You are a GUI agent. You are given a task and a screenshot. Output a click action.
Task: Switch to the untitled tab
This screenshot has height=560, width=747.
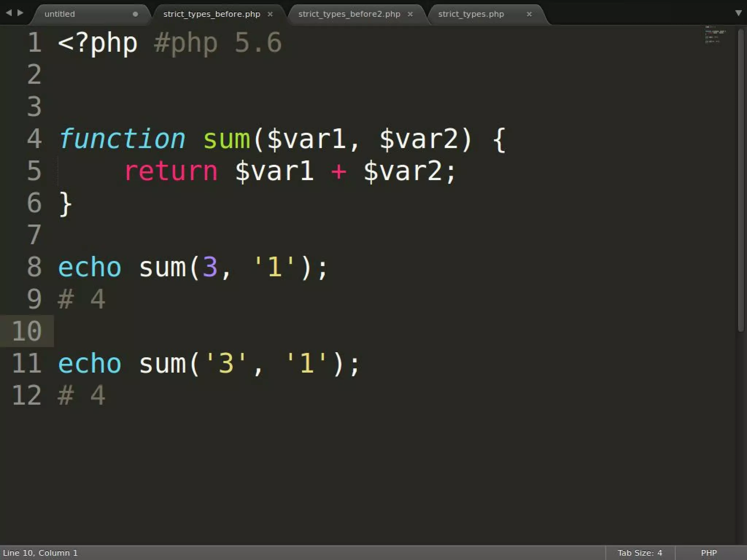click(x=60, y=14)
